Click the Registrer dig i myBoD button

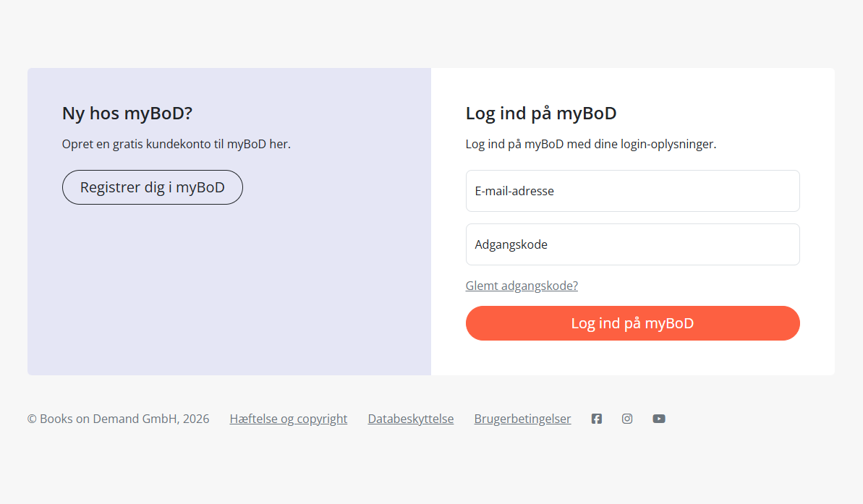[x=153, y=187]
